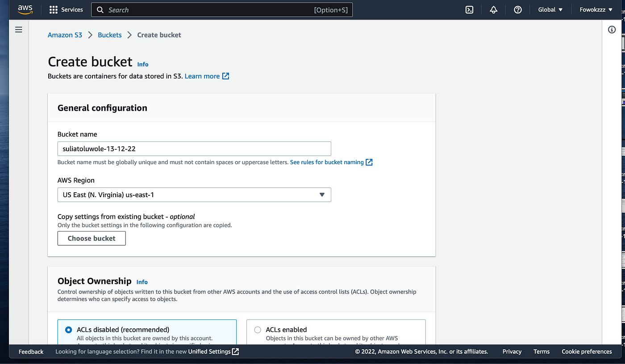
Task: Open See rules for bucket naming link
Action: pyautogui.click(x=327, y=162)
